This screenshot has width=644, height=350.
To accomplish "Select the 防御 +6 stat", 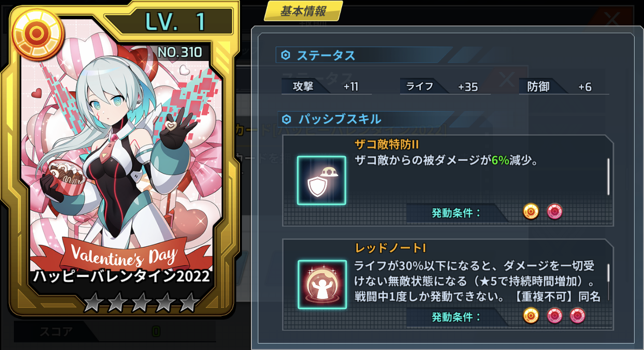I will tap(564, 87).
